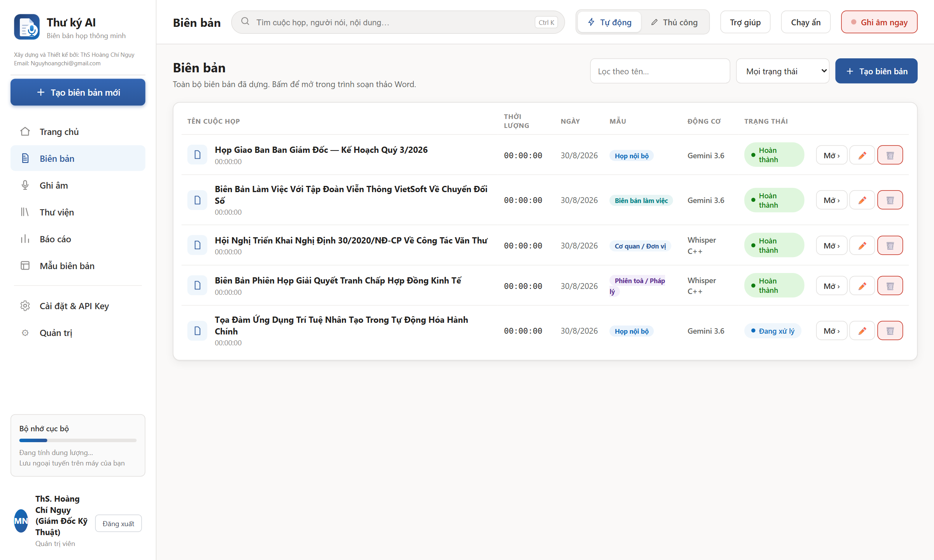Click the MN user avatar
Screen dimensions: 934x560
[21, 521]
